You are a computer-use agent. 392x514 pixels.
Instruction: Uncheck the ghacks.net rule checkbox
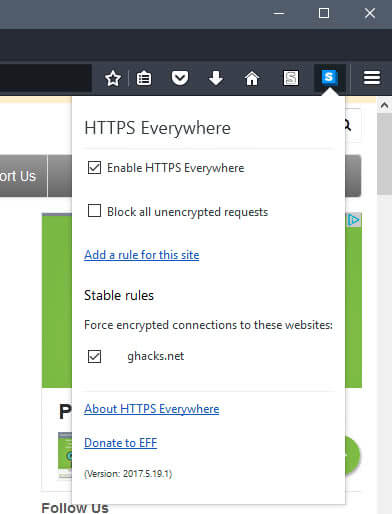click(94, 356)
